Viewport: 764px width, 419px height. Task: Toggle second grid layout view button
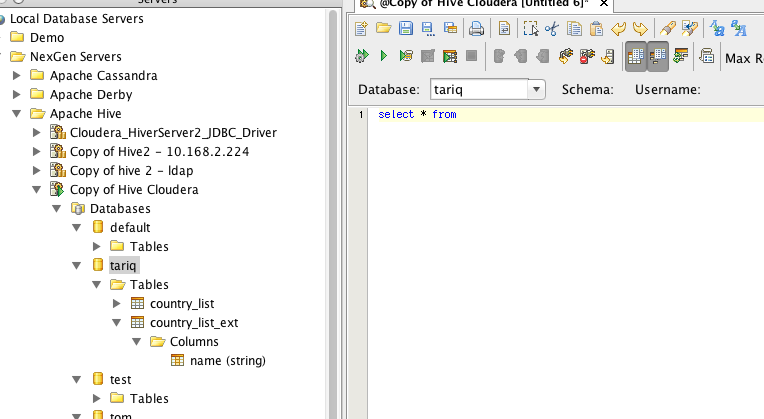point(658,57)
